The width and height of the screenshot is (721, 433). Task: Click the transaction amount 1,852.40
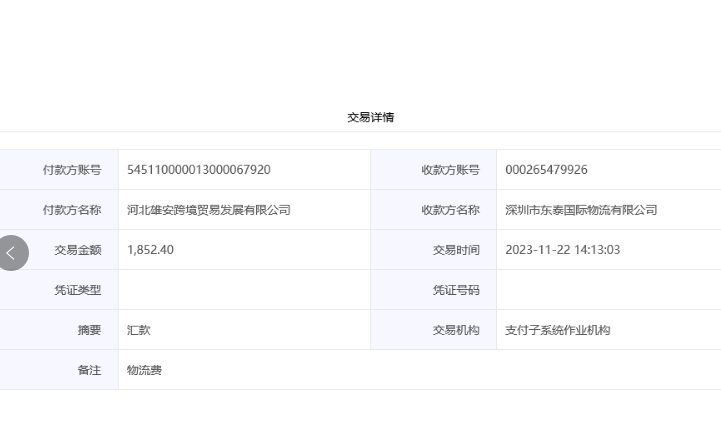(x=150, y=250)
